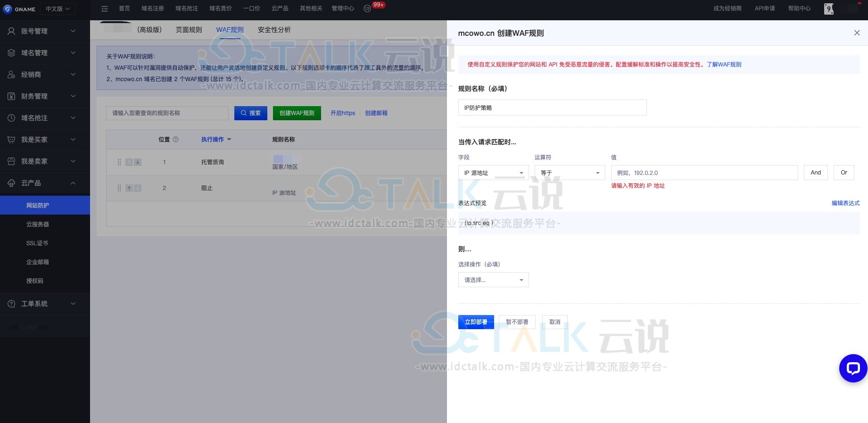
Task: Click the 域名抢注 clock icon
Action: pos(11,118)
